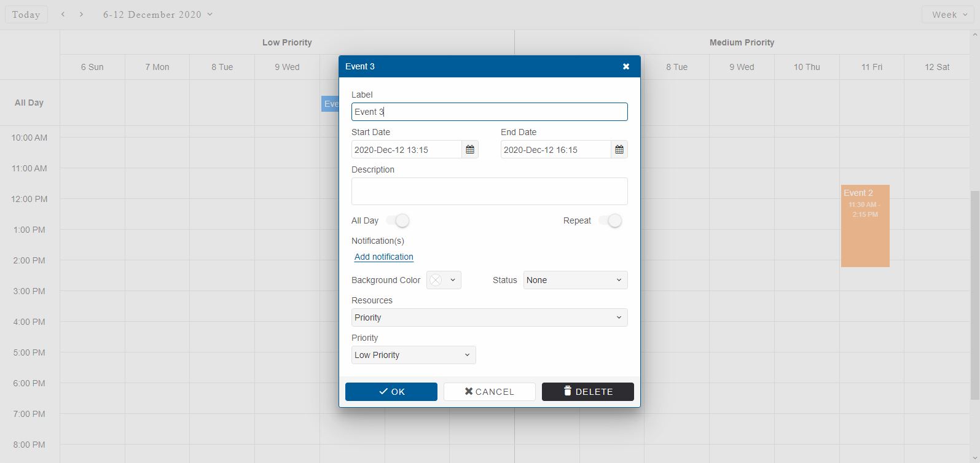
Task: Click the Medium Priority group header
Action: tap(742, 42)
